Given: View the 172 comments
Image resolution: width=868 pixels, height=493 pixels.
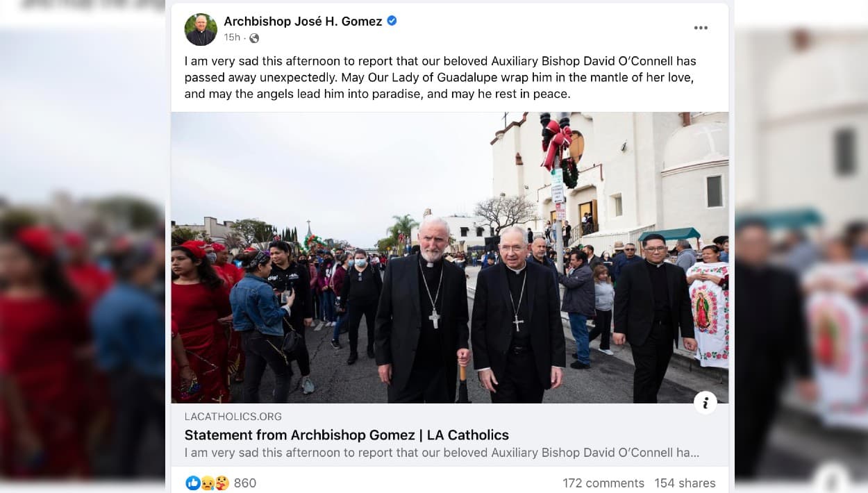Looking at the screenshot, I should (x=603, y=483).
